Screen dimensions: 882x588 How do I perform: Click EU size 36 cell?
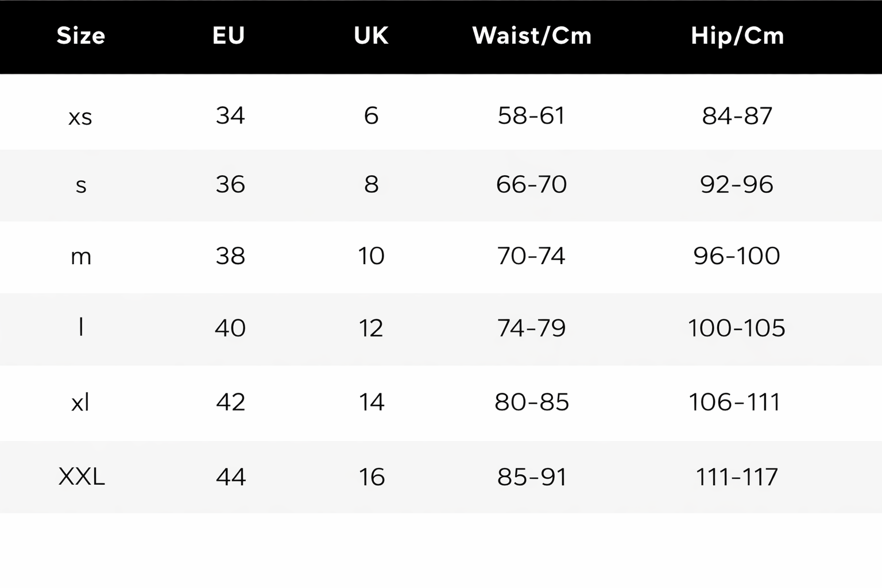pos(230,184)
